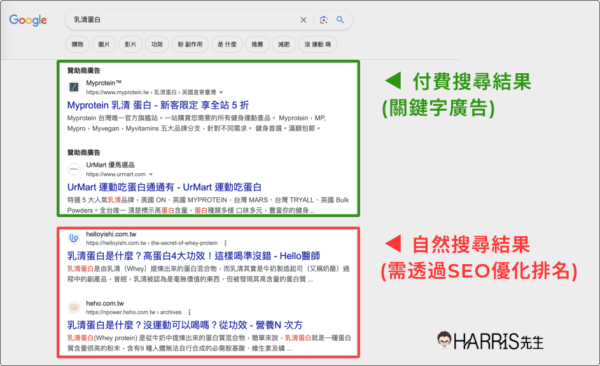The height and width of the screenshot is (366, 600).
Task: Click the helloyishi.com.tw favicon
Action: (x=74, y=238)
